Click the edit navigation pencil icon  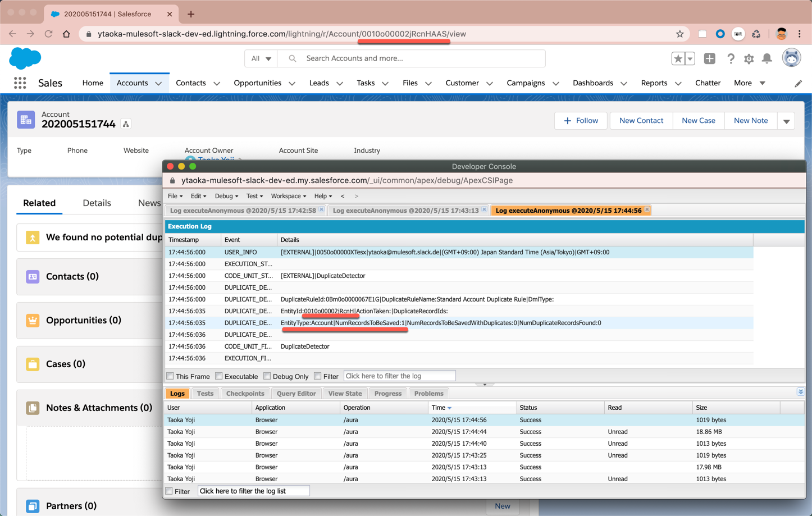(798, 83)
